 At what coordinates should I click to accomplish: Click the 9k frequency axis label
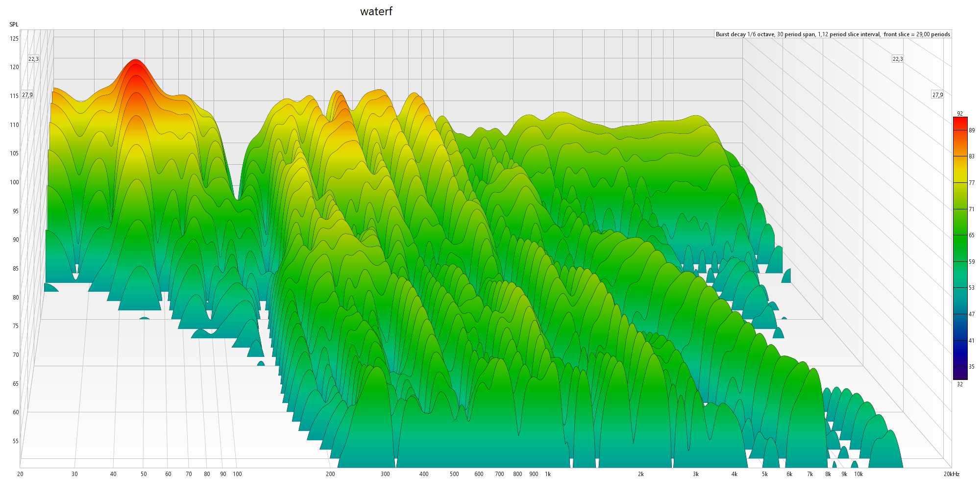tap(844, 474)
